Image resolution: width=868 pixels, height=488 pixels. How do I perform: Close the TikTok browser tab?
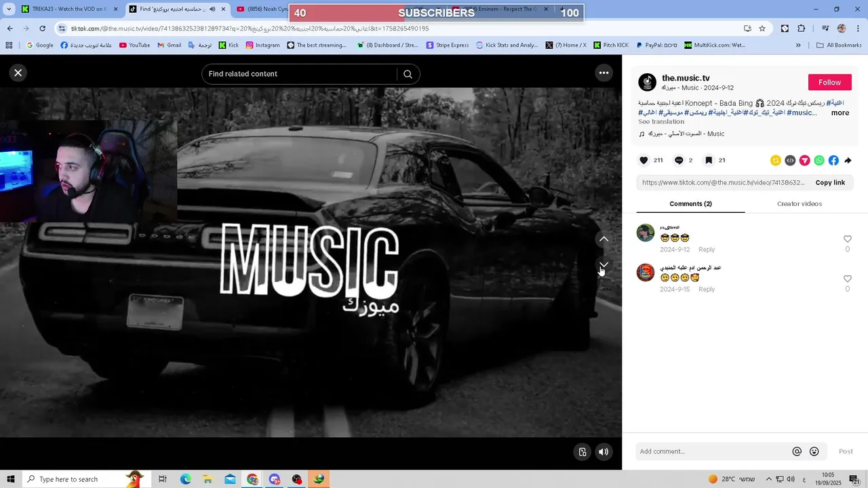(x=223, y=9)
